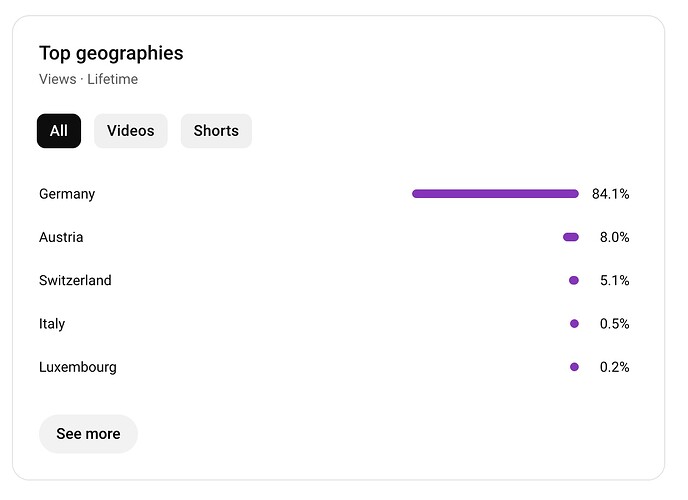
Task: Click the 0.5% value for Italy
Action: (614, 324)
